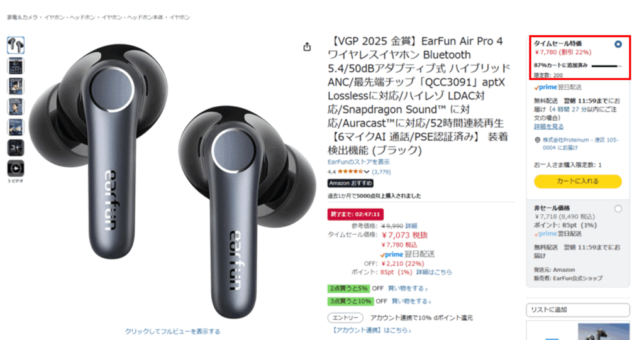Click the star rating icons
This screenshot has width=644, height=340.
[x=350, y=172]
